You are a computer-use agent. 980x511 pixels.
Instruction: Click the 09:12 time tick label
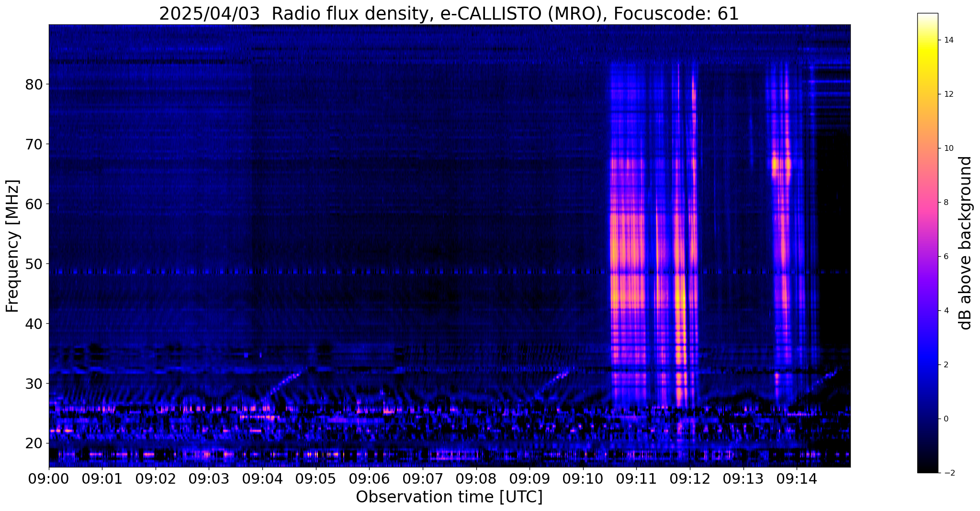tap(690, 478)
